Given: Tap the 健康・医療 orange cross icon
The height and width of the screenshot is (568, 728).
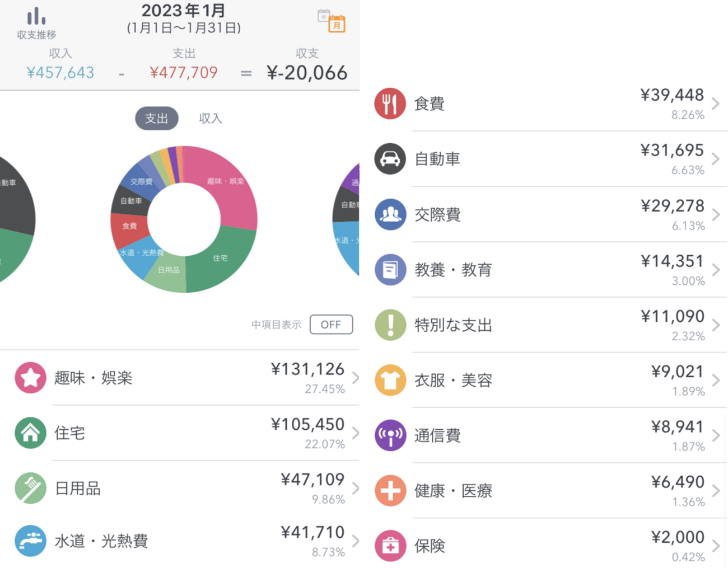Looking at the screenshot, I should pyautogui.click(x=390, y=491).
